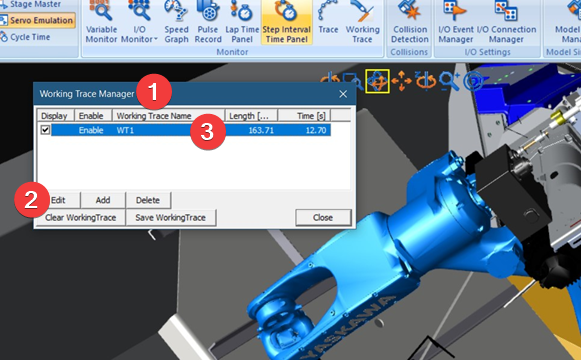
Task: Open Collision Detection
Action: click(x=409, y=22)
